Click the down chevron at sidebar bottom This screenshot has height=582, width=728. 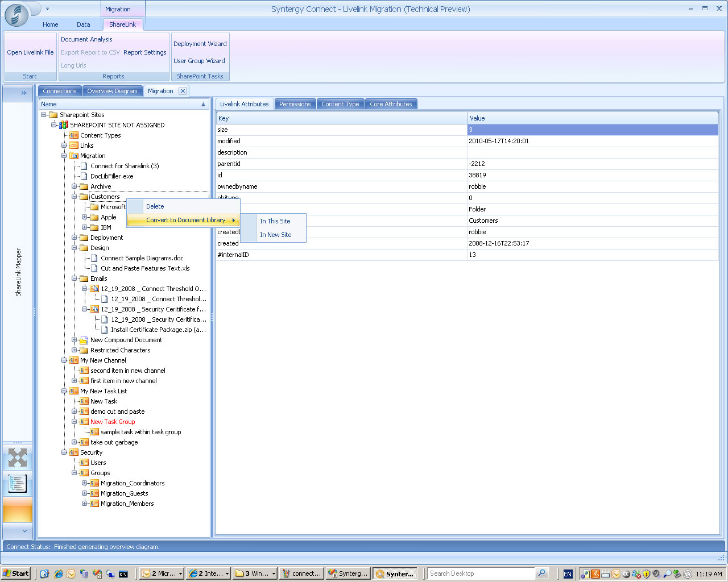(x=24, y=531)
